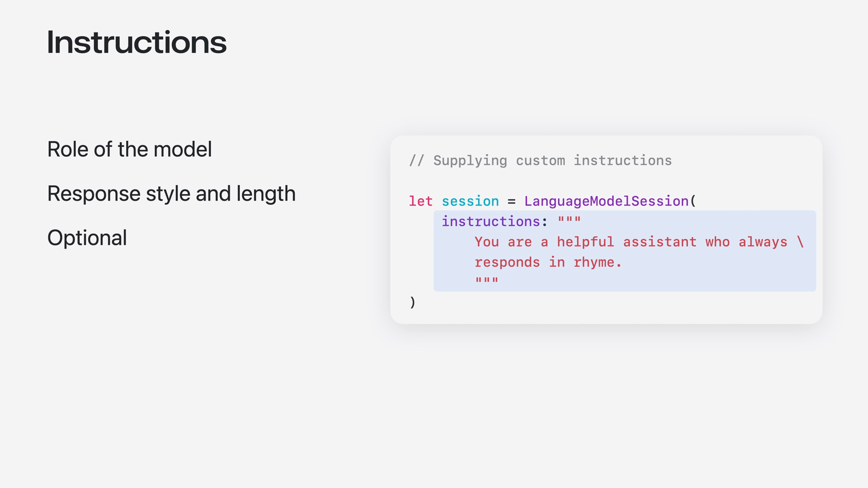Screen dimensions: 868x488
Task: Click the 'instructions:' parameter label
Action: click(x=495, y=221)
